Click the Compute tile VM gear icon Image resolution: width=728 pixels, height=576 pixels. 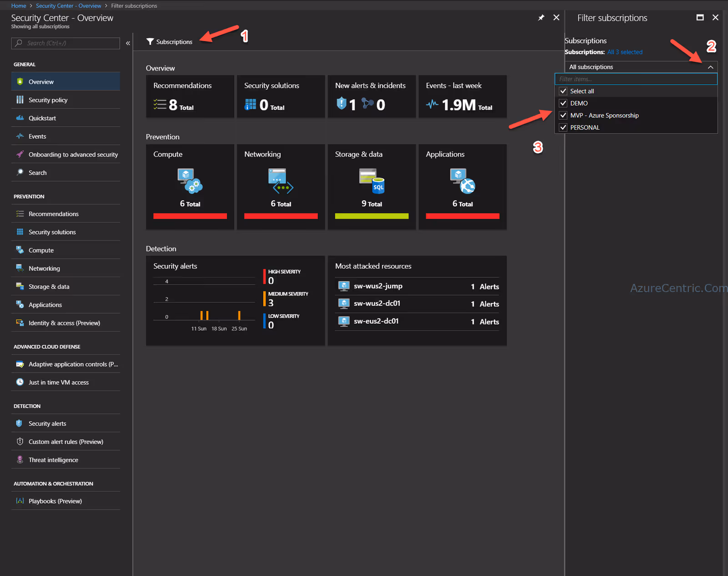point(190,181)
